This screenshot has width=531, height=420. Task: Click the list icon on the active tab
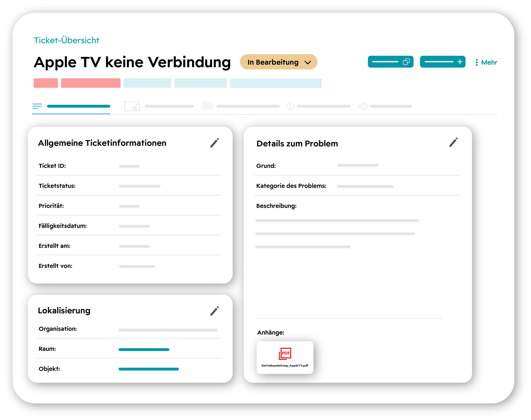(37, 106)
